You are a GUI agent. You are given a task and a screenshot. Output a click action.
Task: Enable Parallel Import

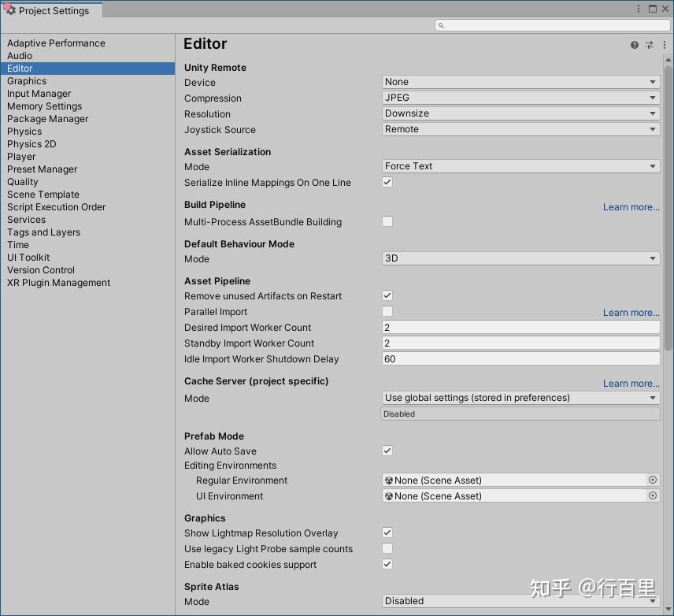tap(387, 311)
